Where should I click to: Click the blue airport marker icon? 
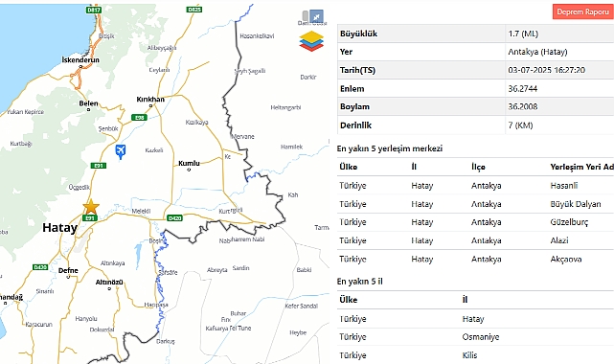(x=121, y=151)
